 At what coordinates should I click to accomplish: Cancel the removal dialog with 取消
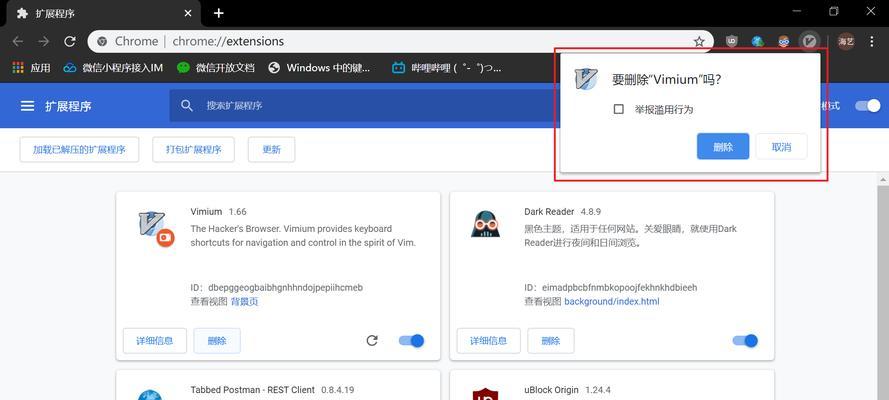[x=781, y=147]
